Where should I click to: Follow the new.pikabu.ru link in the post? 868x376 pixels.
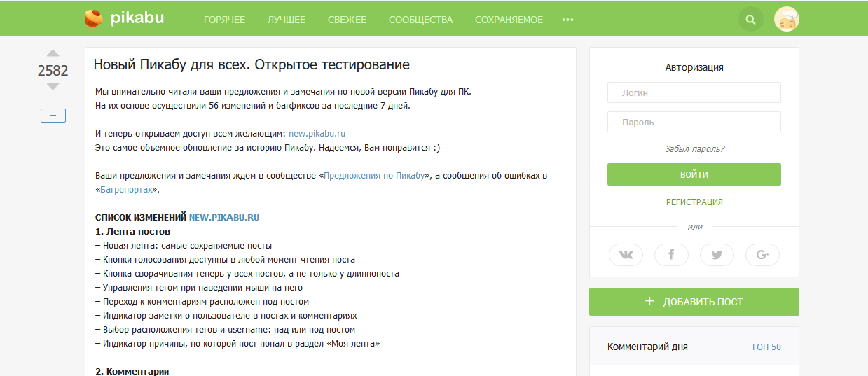(x=317, y=133)
